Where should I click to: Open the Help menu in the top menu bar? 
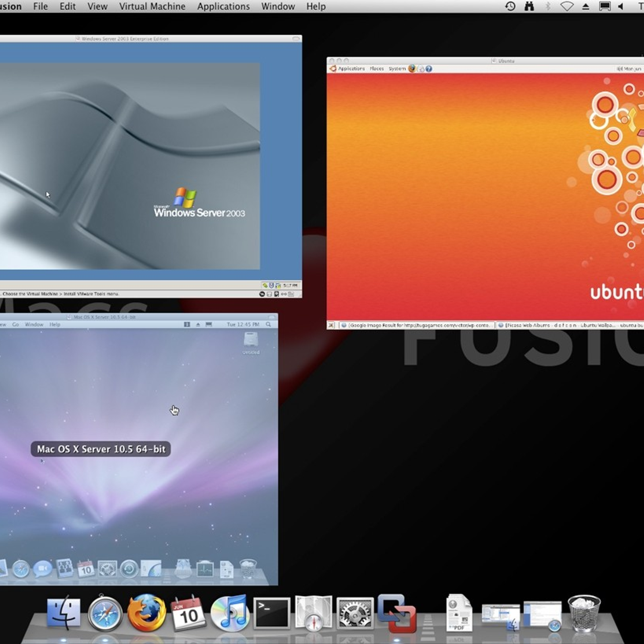pyautogui.click(x=316, y=6)
